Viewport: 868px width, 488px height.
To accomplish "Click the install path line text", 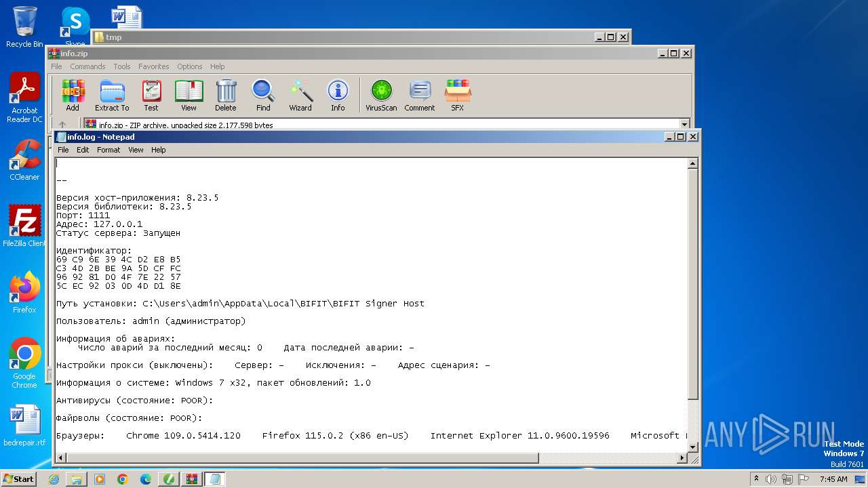I will tap(240, 304).
